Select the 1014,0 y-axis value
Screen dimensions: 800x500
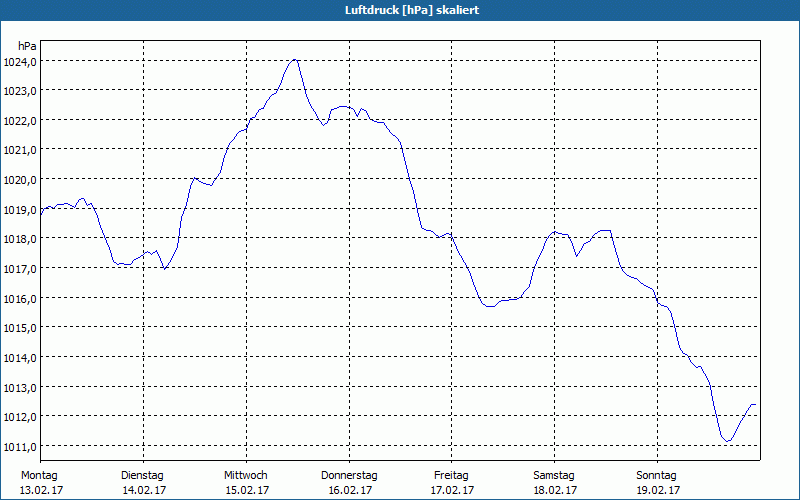point(20,358)
